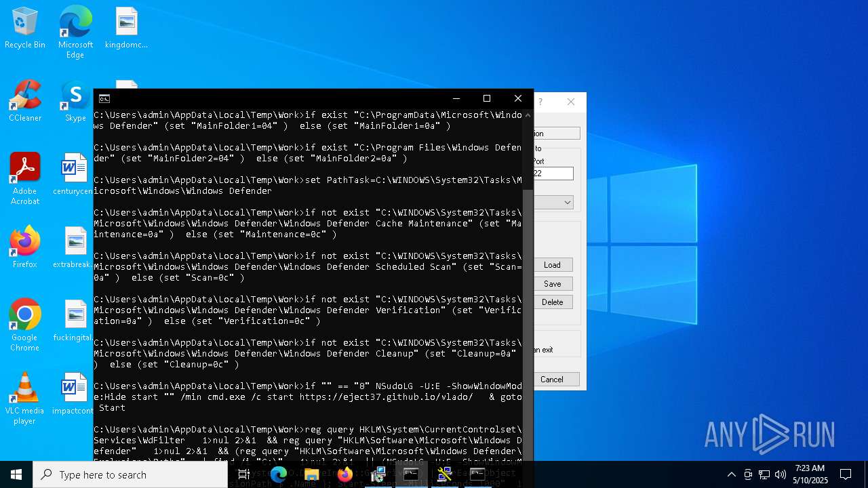Click the Command Prompt scrollbar up arrow

click(x=528, y=115)
